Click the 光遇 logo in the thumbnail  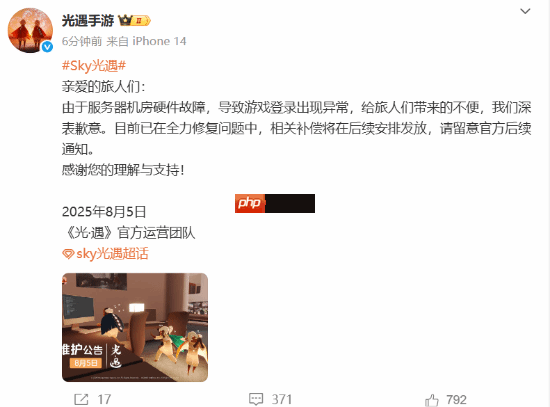(x=116, y=356)
